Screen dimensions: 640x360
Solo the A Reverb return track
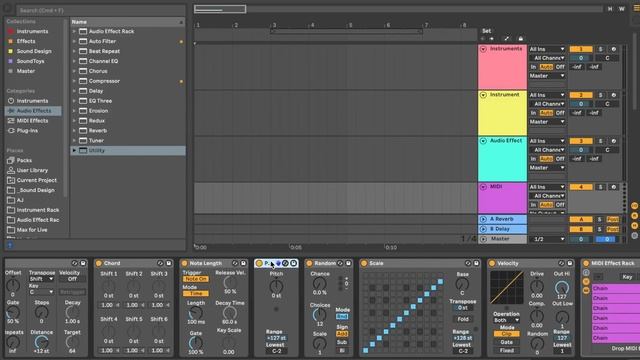click(600, 220)
